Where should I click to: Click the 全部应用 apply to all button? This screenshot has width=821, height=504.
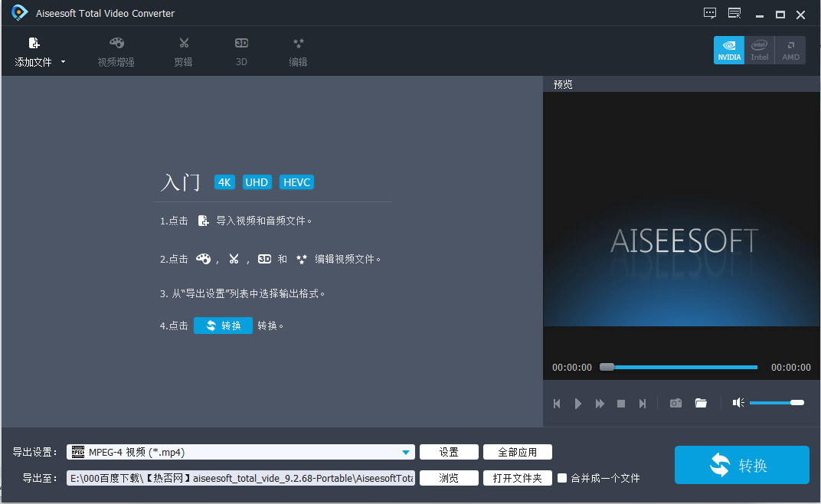[517, 452]
